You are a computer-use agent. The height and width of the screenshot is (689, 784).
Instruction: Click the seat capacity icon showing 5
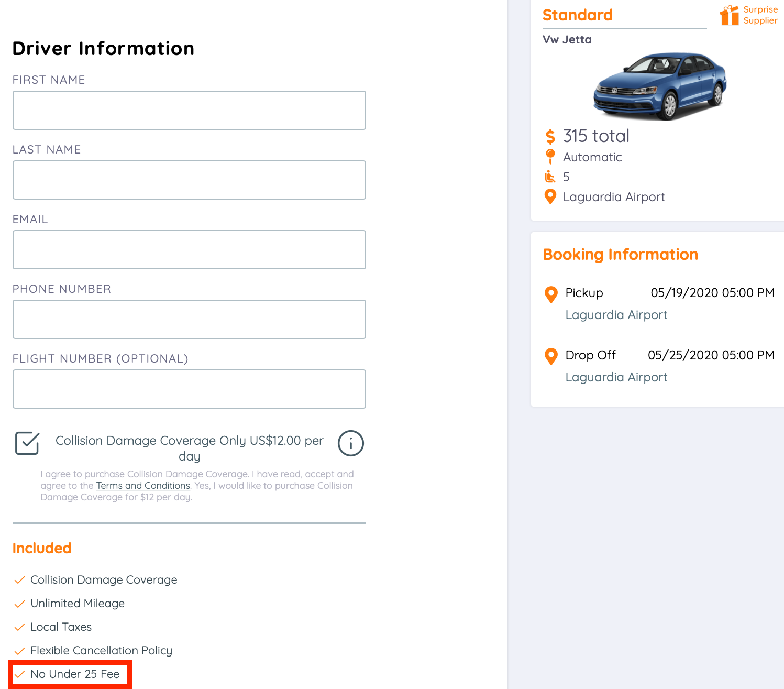550,177
